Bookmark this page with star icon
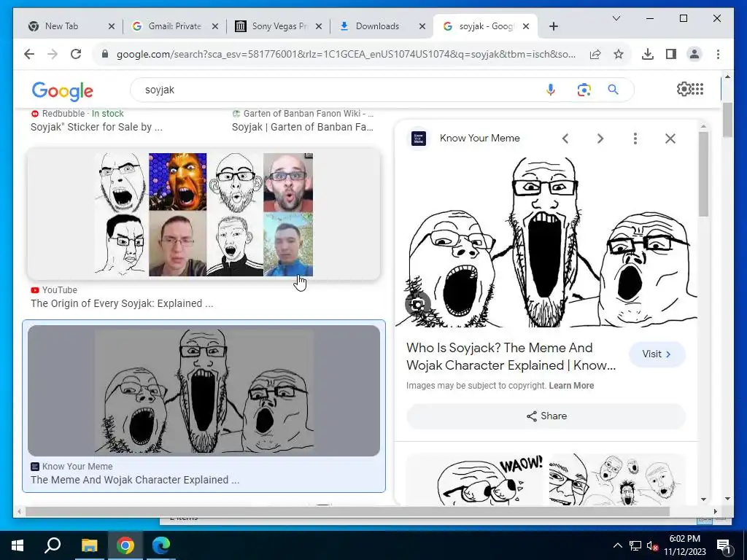This screenshot has width=747, height=560. 619,54
